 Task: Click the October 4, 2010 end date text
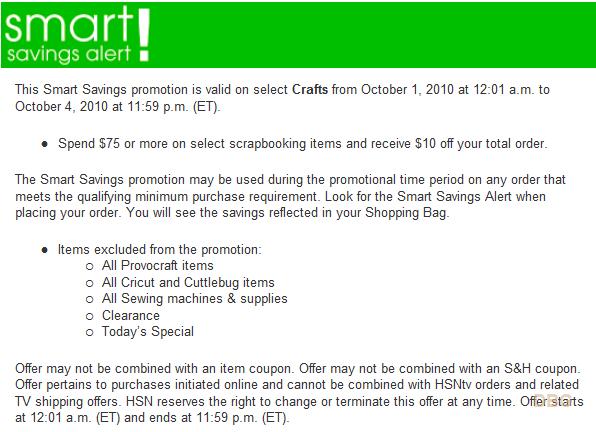[61, 106]
